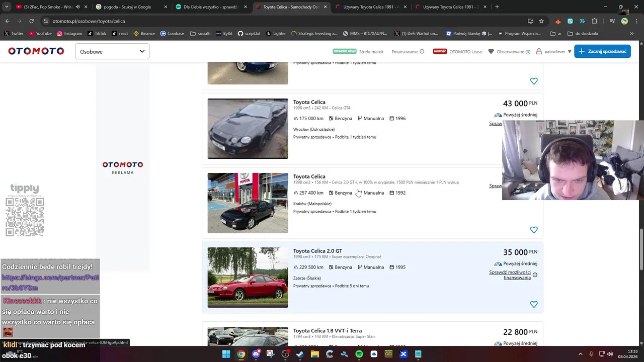This screenshot has height=362, width=644.
Task: Click the OTOMOTO logo in header
Action: pos(36,51)
